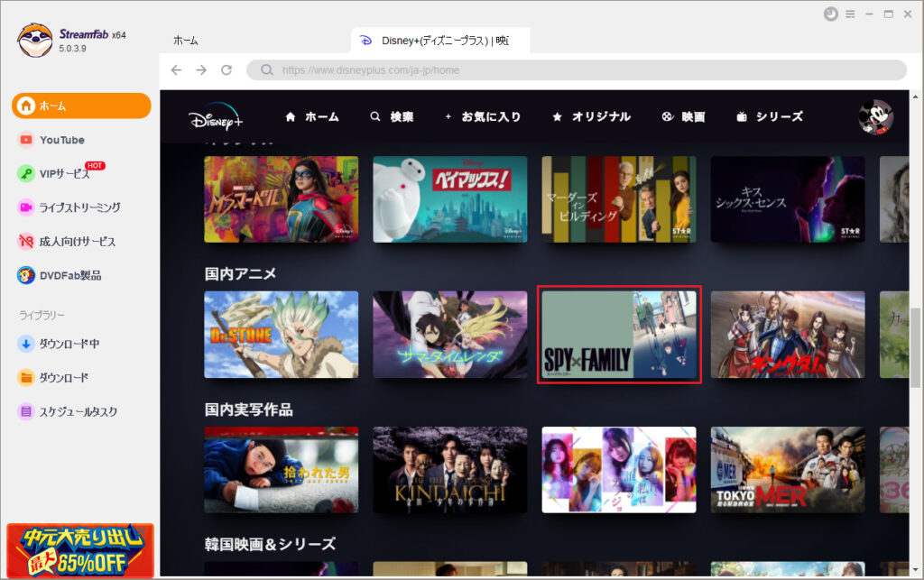Open the マーダーズ・イン・ビルディング thumbnail
924x580 pixels.
pyautogui.click(x=619, y=199)
